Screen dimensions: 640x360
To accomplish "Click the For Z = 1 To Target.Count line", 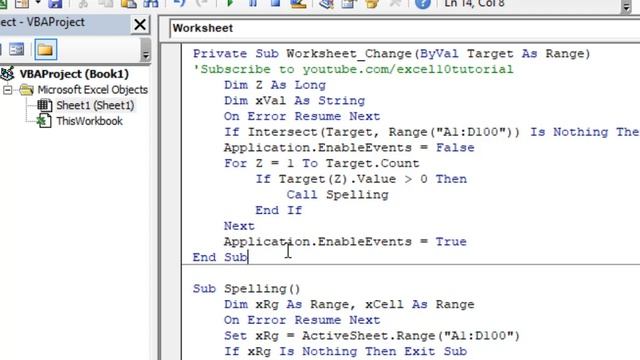I will point(322,164).
